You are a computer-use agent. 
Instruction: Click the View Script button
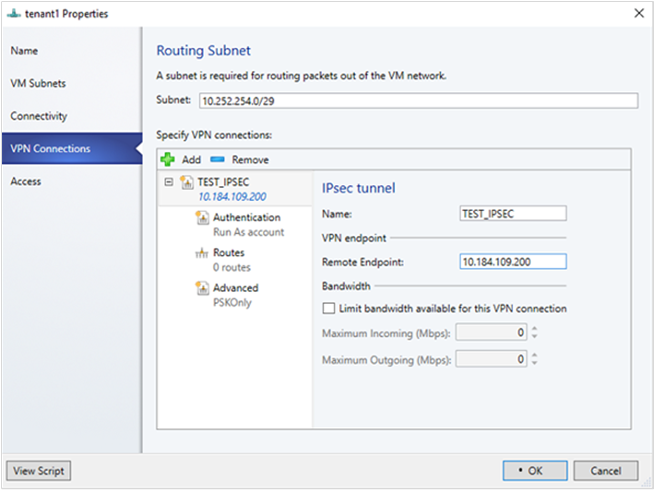[39, 470]
